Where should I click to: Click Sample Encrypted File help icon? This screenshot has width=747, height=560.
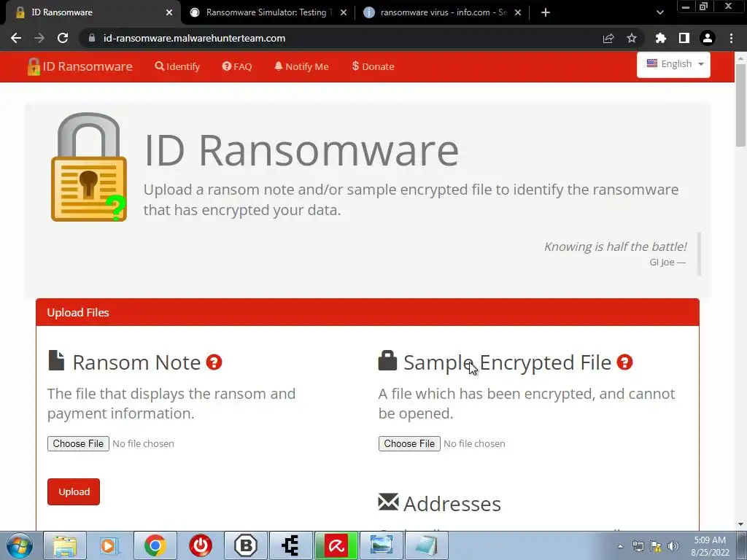(x=624, y=362)
